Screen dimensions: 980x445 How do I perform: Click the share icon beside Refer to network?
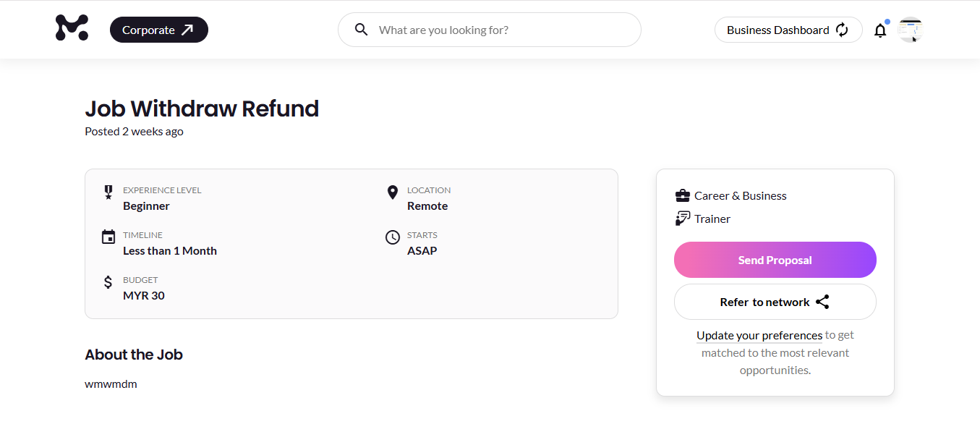pyautogui.click(x=822, y=302)
